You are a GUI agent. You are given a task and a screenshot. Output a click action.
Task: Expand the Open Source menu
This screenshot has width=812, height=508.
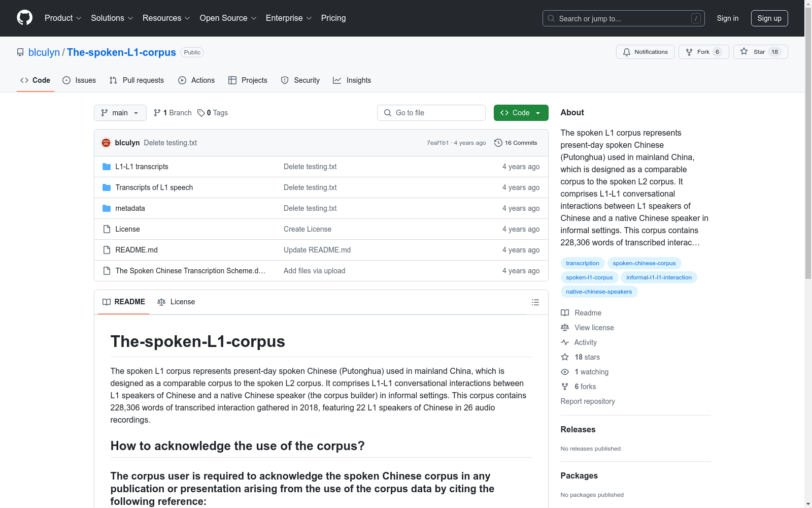(228, 18)
